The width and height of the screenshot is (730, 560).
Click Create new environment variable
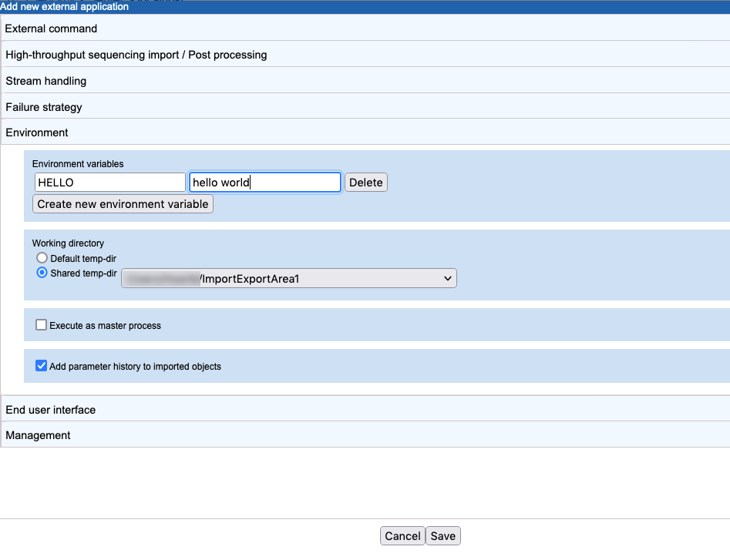(123, 204)
